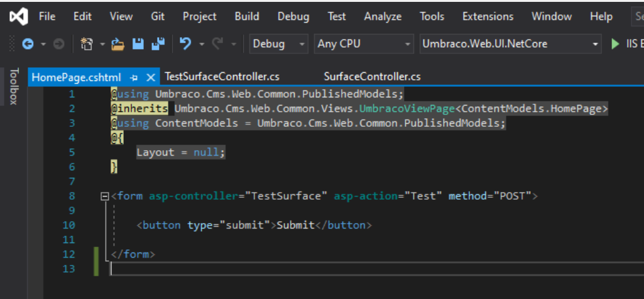Navigate backward with the blue back arrow

tap(28, 44)
